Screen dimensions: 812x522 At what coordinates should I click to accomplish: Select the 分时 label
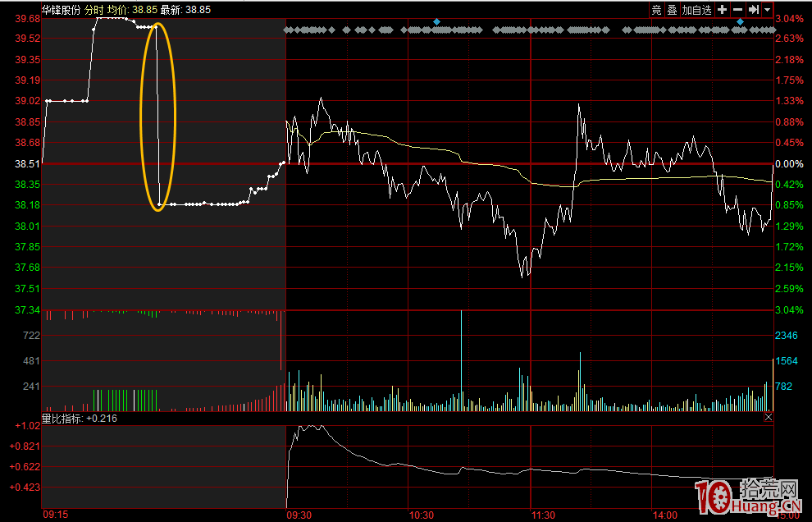click(94, 9)
